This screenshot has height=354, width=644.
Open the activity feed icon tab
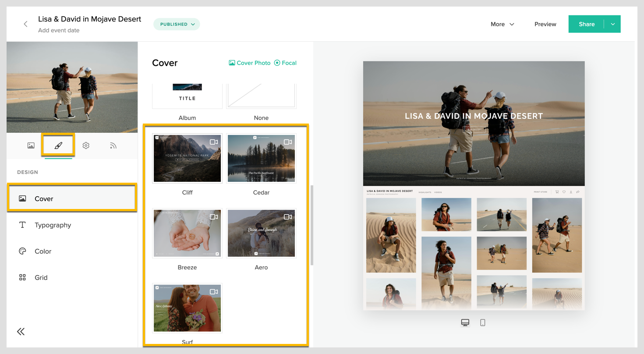(x=113, y=145)
